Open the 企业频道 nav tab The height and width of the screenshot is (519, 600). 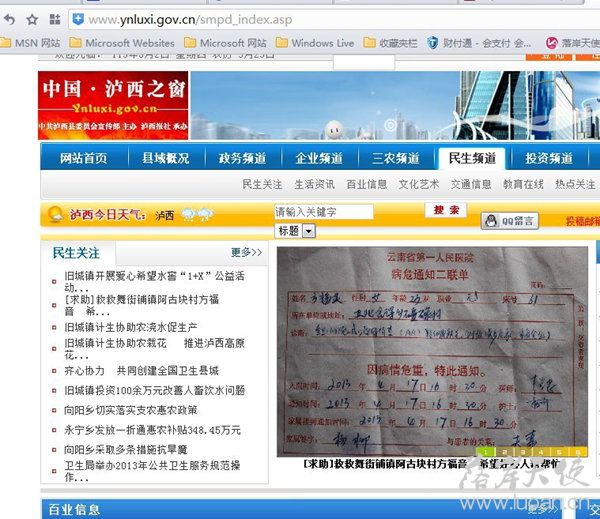coord(319,158)
